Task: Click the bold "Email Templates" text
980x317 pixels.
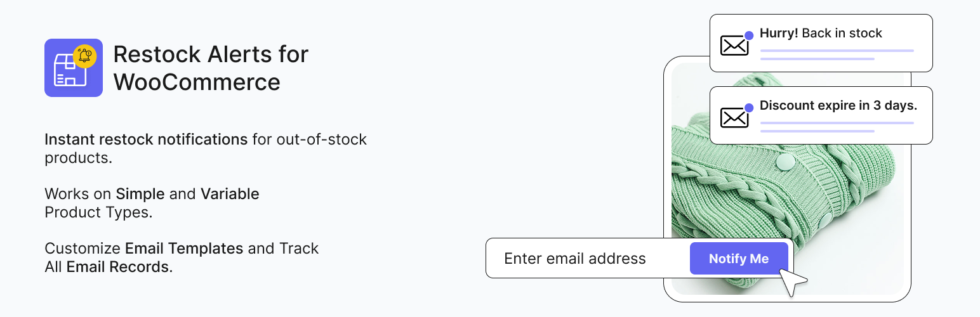Action: (184, 249)
